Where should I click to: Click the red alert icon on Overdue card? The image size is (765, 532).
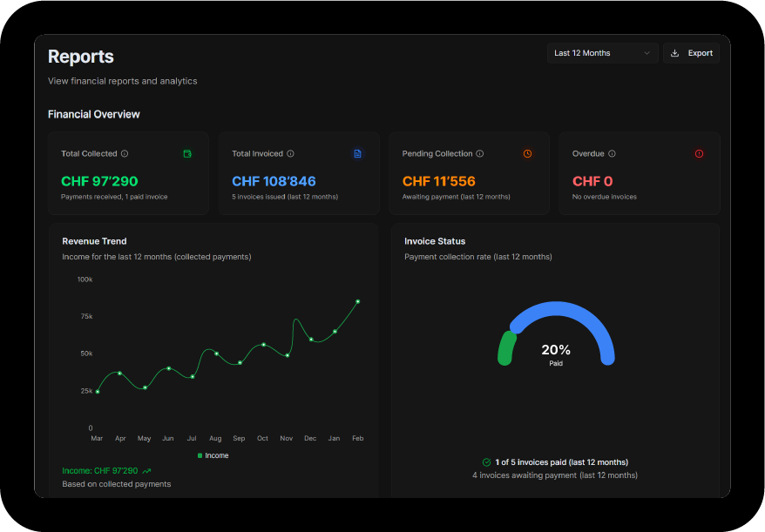699,153
